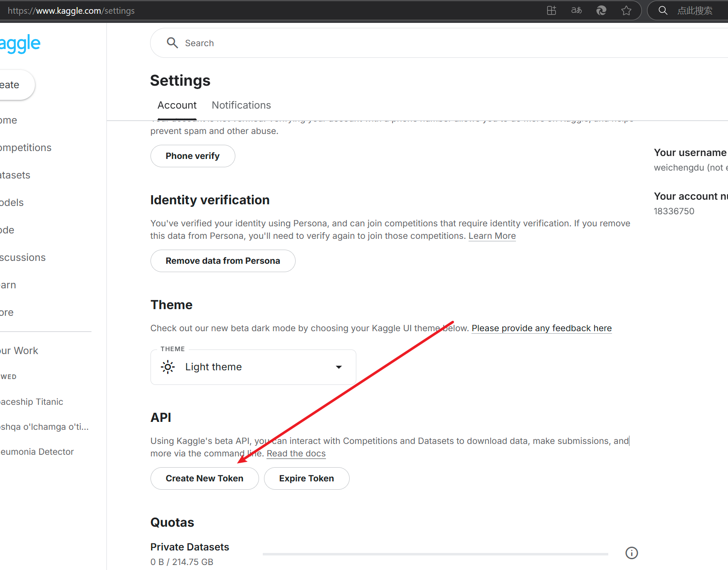728x570 pixels.
Task: Click the search magnifier icon in Kaggle search bar
Action: click(x=172, y=43)
